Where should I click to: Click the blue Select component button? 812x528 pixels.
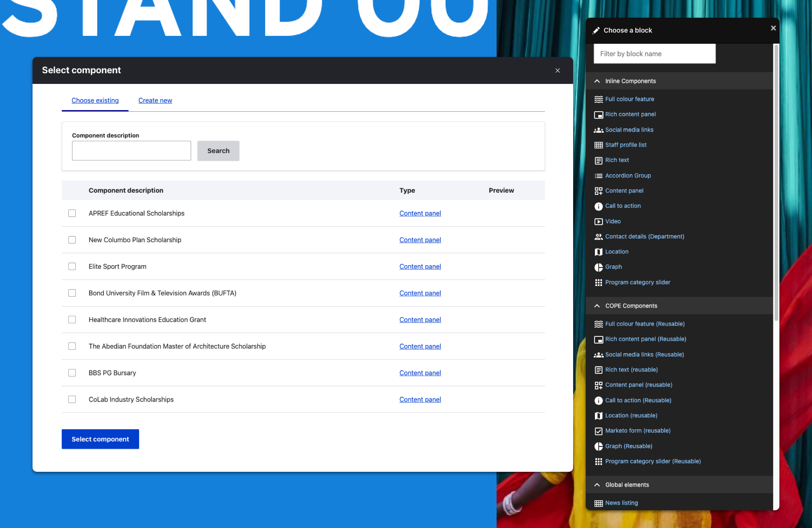tap(100, 439)
